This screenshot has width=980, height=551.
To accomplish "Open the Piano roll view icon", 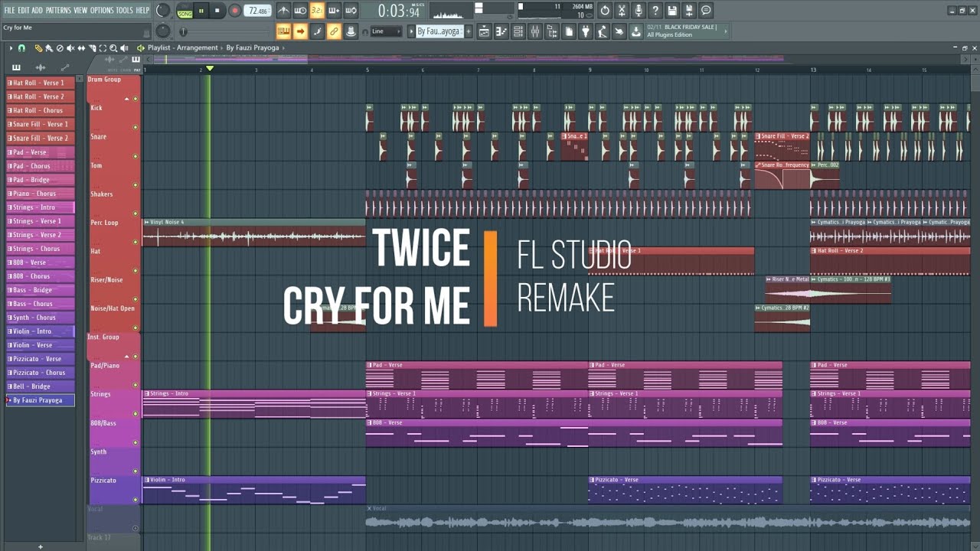I will tap(501, 31).
